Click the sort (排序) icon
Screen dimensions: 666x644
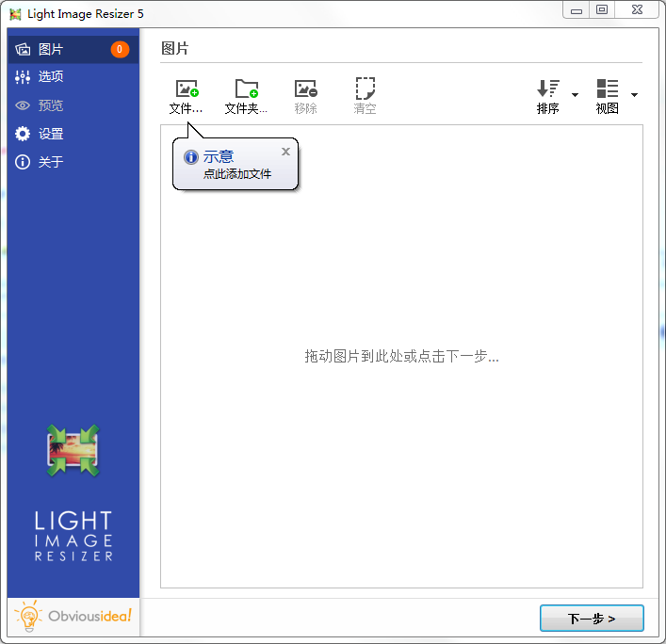(548, 89)
